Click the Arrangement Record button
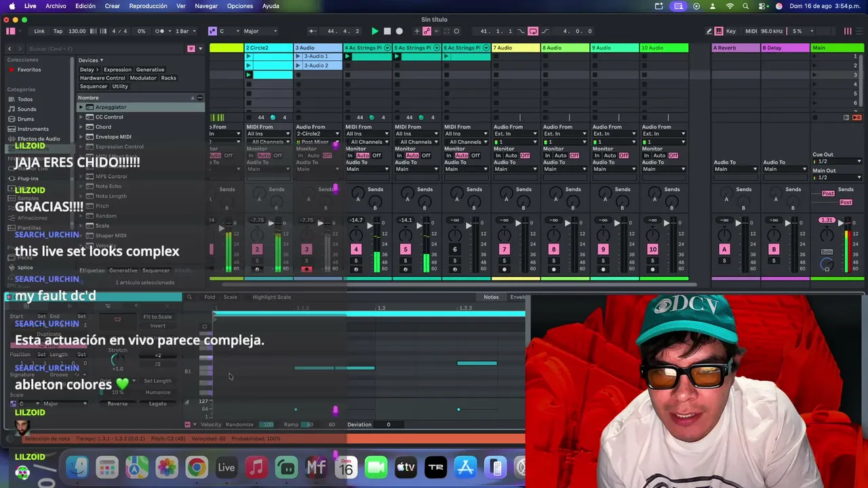 point(399,31)
